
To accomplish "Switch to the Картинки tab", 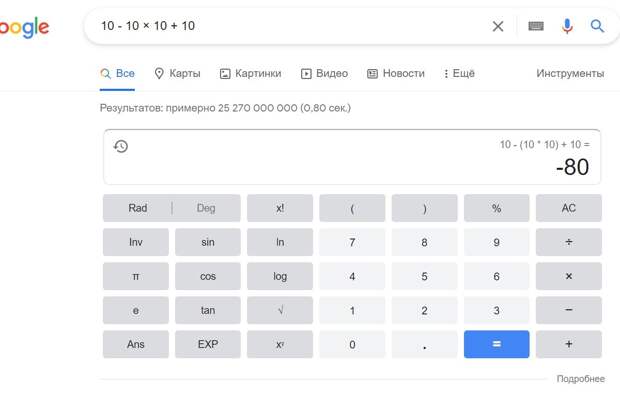I will click(250, 74).
